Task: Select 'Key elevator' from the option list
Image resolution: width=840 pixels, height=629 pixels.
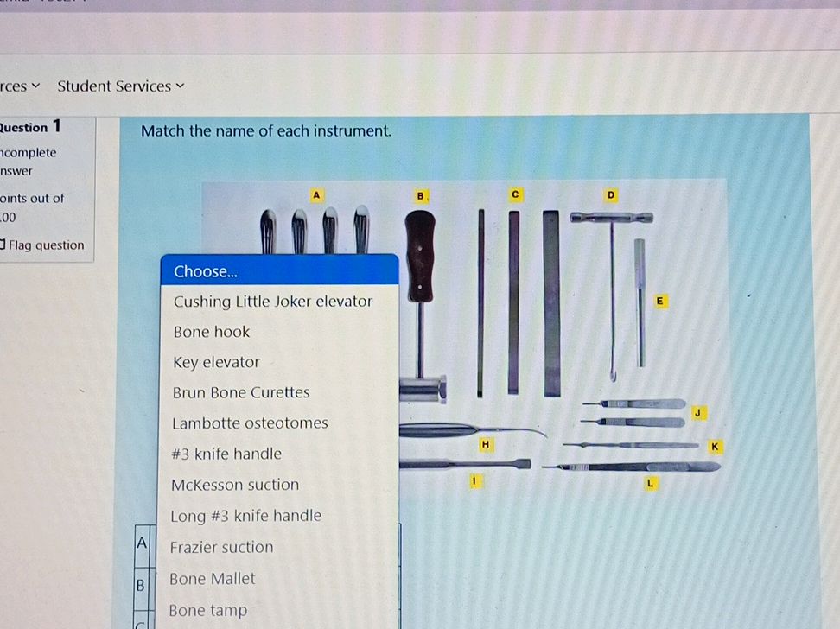Action: point(215,362)
